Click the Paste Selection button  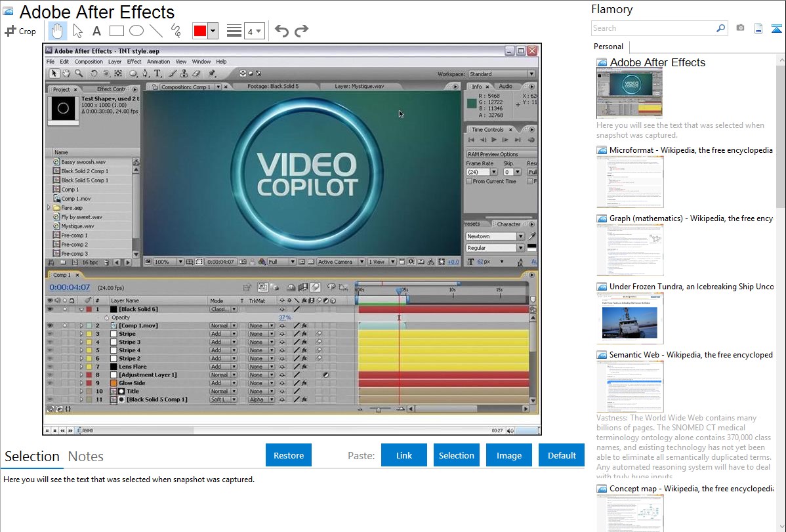pos(456,455)
